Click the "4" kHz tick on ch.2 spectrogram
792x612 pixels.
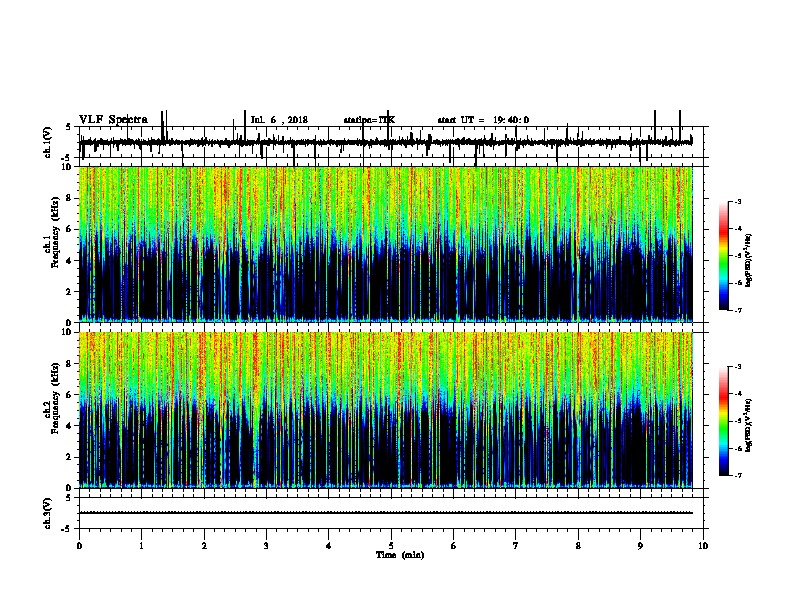pos(69,426)
